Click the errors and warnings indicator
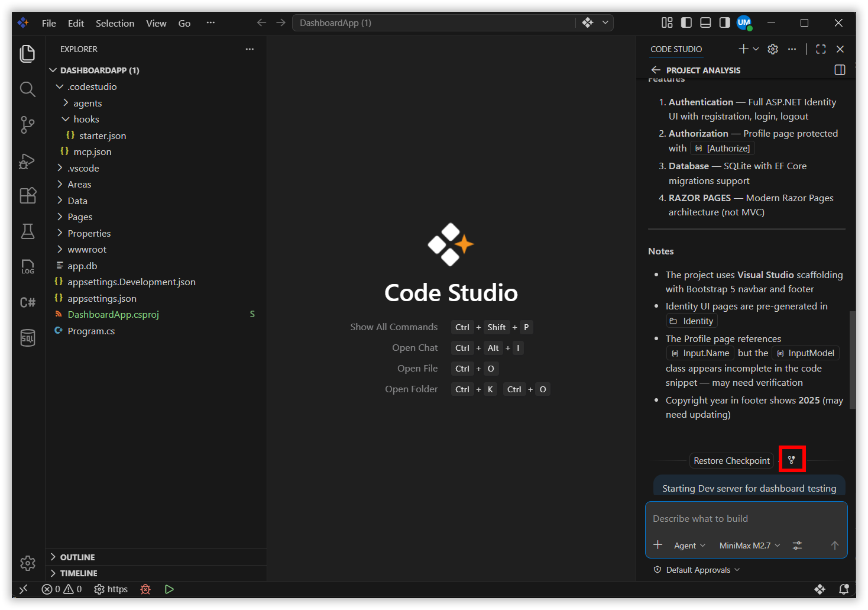 pos(62,589)
